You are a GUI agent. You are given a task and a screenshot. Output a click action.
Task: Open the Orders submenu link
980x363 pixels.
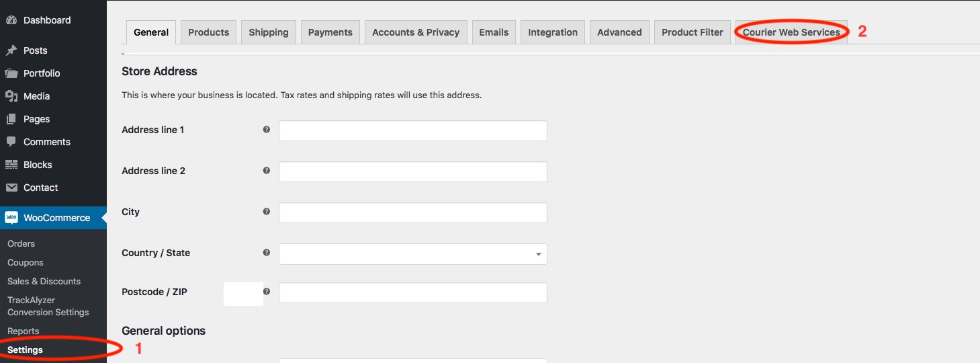point(21,243)
